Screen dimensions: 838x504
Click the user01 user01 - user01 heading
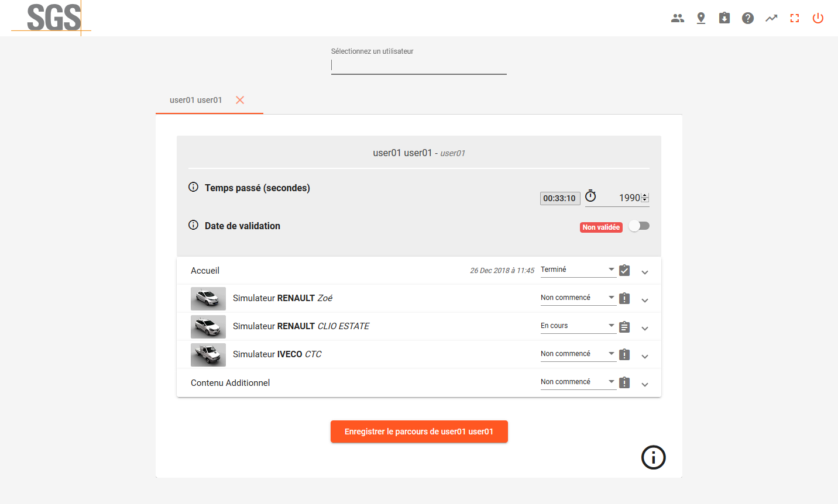[x=419, y=153]
